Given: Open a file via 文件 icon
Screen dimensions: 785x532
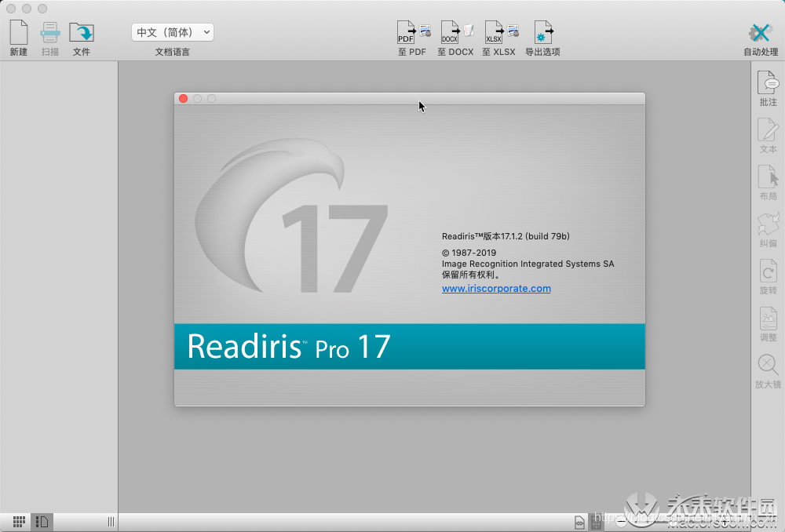Looking at the screenshot, I should (x=82, y=38).
